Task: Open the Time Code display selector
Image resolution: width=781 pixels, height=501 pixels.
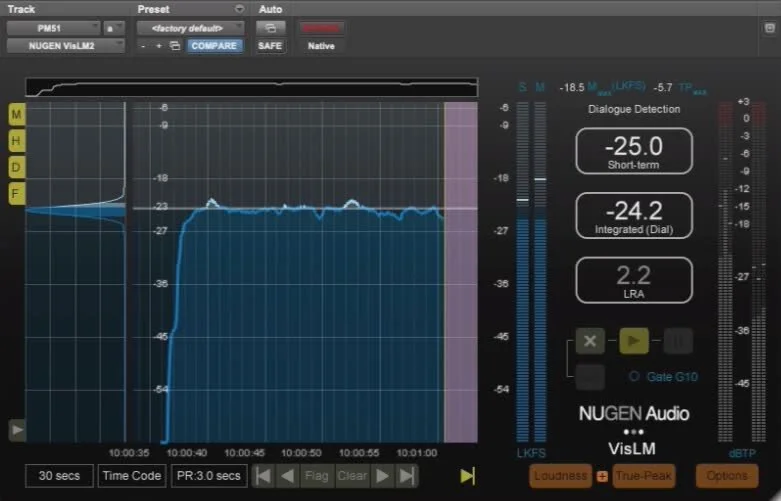Action: click(132, 476)
